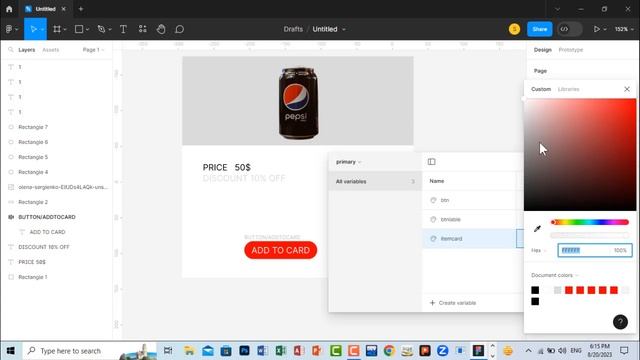Select the itemcard variable row
The image size is (640, 360).
click(473, 239)
